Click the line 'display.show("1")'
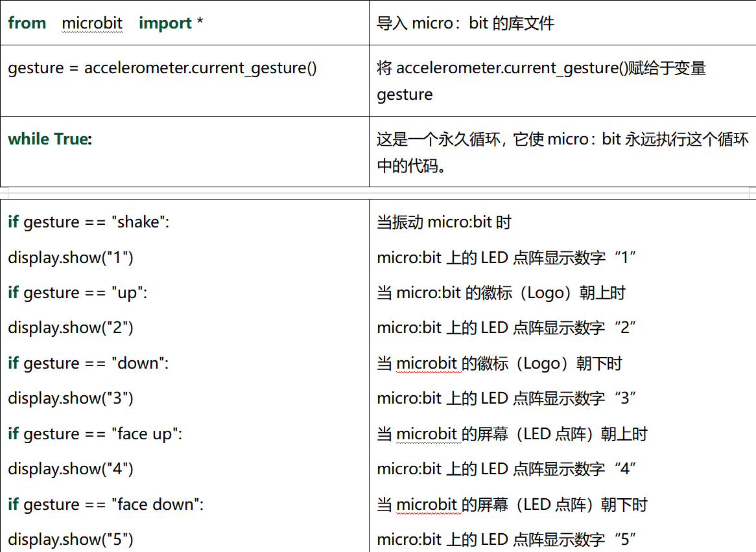Screen dimensions: 756x552 71,257
